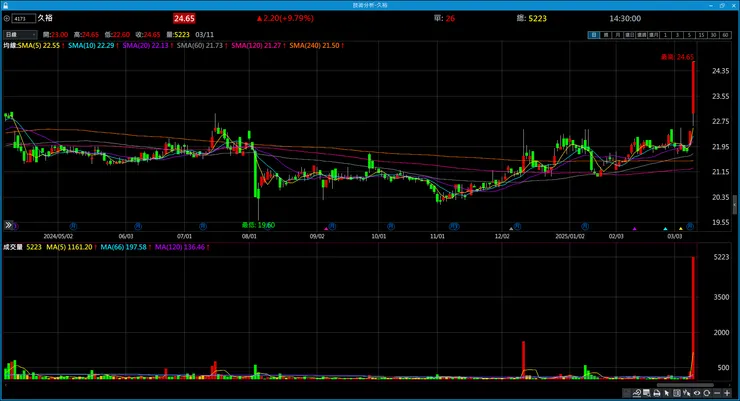Click the purple triangle marker after 02/03

pos(634,229)
